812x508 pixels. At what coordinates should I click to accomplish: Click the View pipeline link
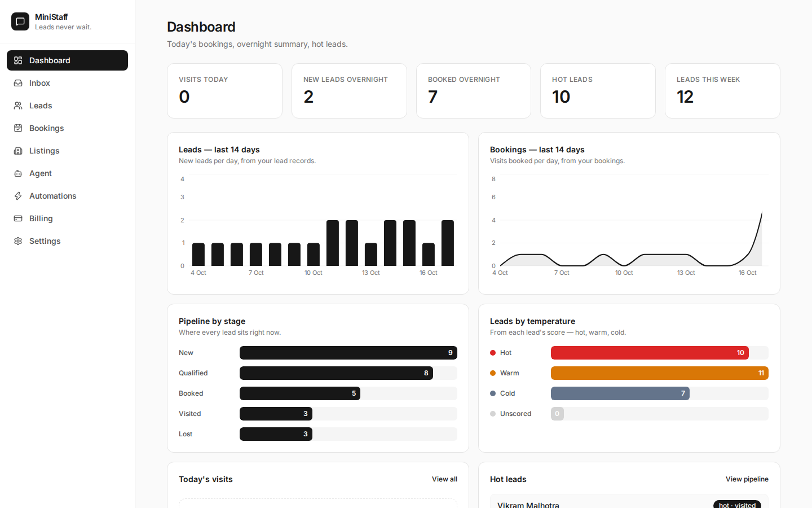coord(747,479)
